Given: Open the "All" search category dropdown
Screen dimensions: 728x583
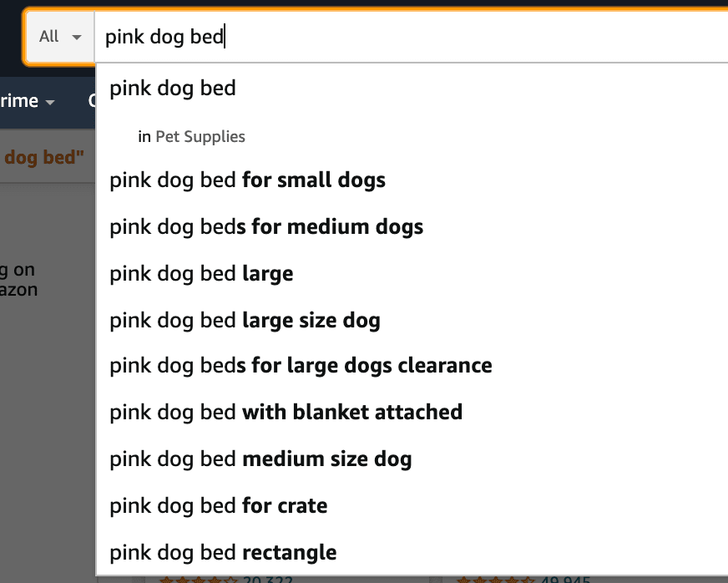Looking at the screenshot, I should click(60, 37).
